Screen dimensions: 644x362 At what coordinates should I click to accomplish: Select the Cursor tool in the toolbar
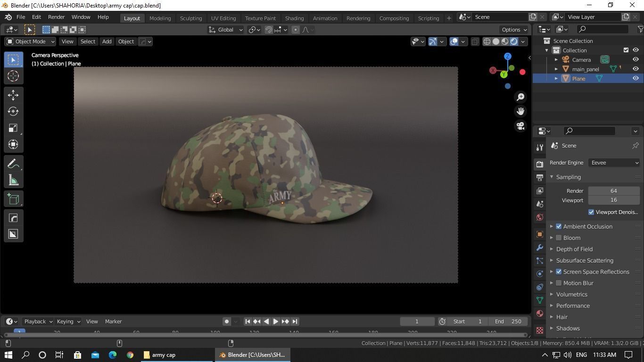point(13,76)
